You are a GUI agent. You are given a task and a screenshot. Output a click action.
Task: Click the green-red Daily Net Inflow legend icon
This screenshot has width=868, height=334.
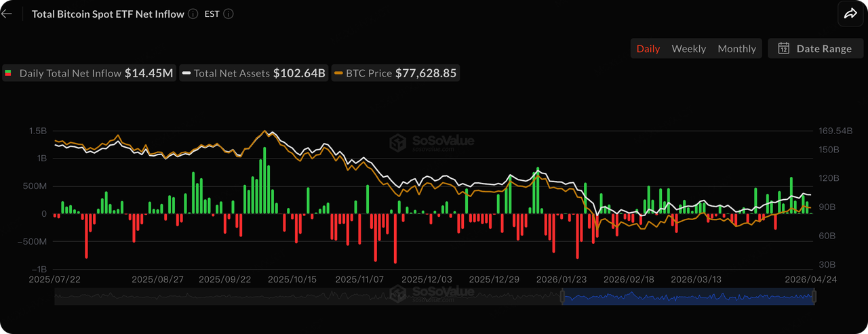coord(8,73)
